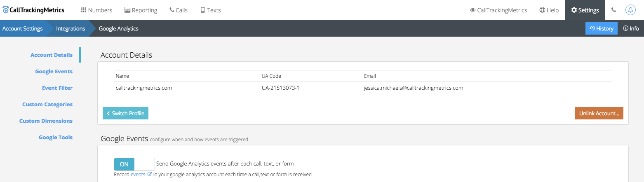This screenshot has height=182, width=644.
Task: Open the Help menu
Action: click(549, 10)
